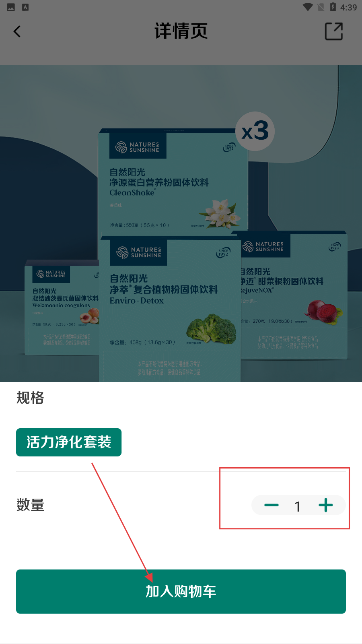Tap the no-SIM signal icon
This screenshot has height=644, width=362.
pos(321,7)
